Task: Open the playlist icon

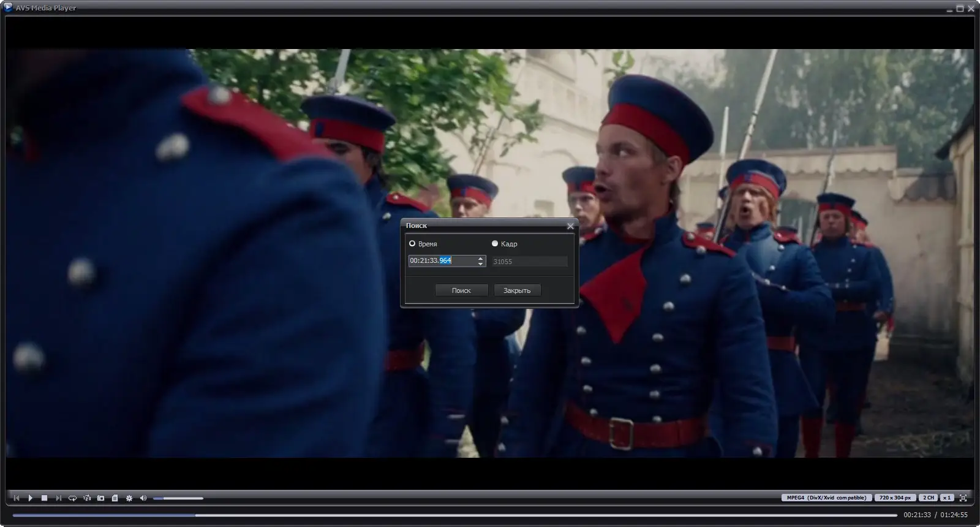Action: (115, 498)
